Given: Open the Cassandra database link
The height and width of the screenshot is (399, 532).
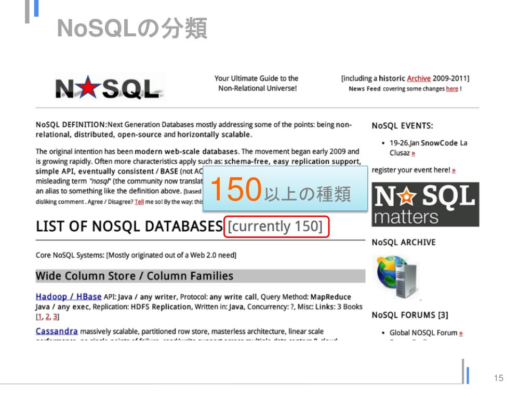Looking at the screenshot, I should click(x=57, y=331).
